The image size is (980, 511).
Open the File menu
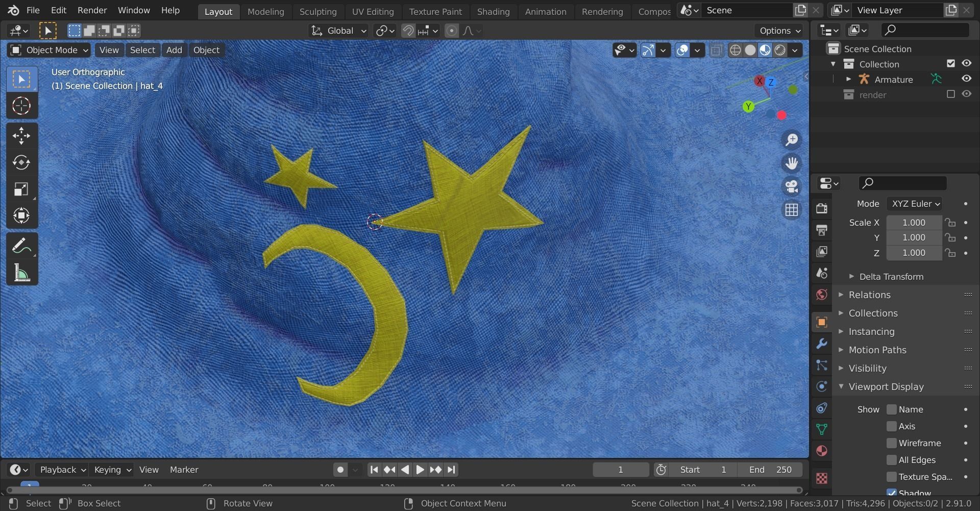[x=33, y=10]
